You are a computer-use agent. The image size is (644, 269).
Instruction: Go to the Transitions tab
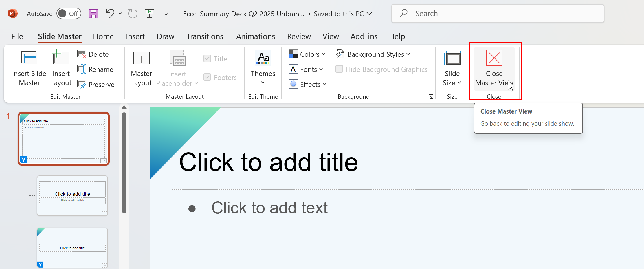pos(205,36)
